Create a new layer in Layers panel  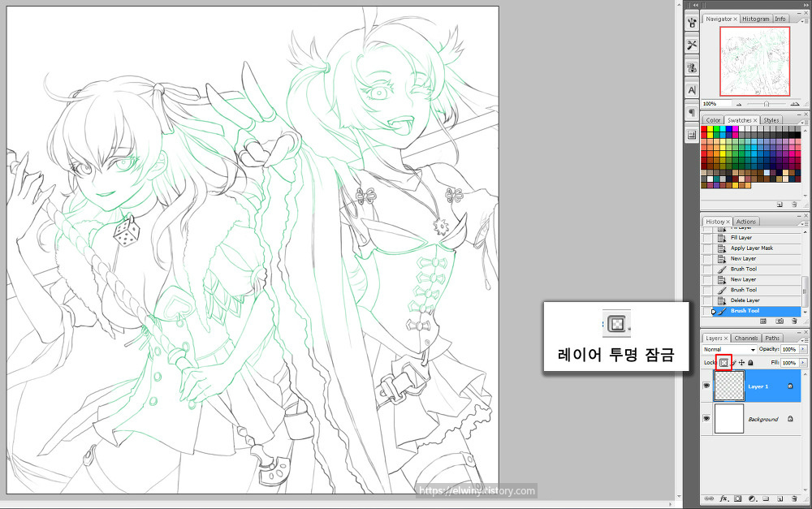pyautogui.click(x=780, y=498)
